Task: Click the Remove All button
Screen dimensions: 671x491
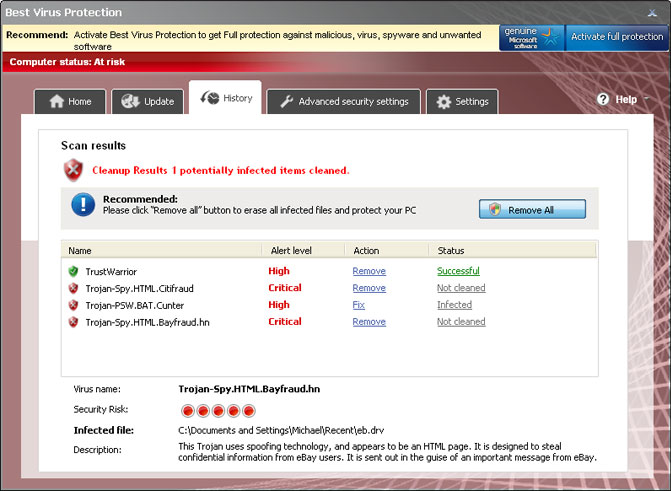Action: coord(532,209)
